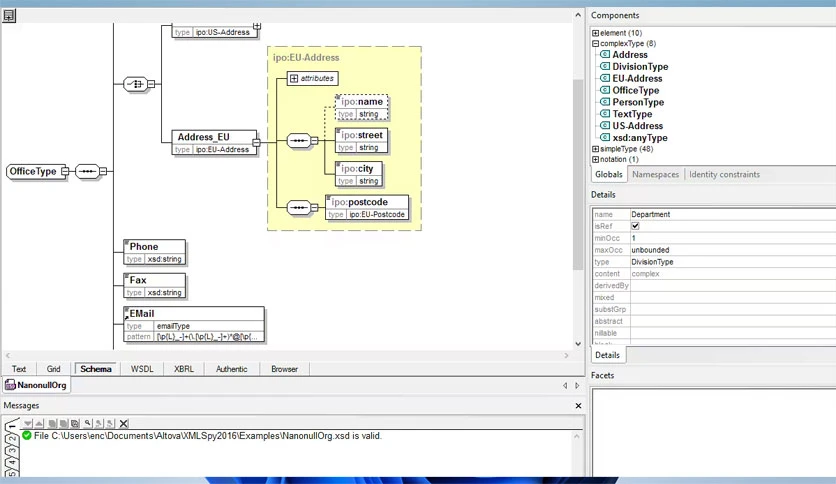The width and height of the screenshot is (836, 484).
Task: Click the diagram scroll-down arrow
Action: [578, 344]
